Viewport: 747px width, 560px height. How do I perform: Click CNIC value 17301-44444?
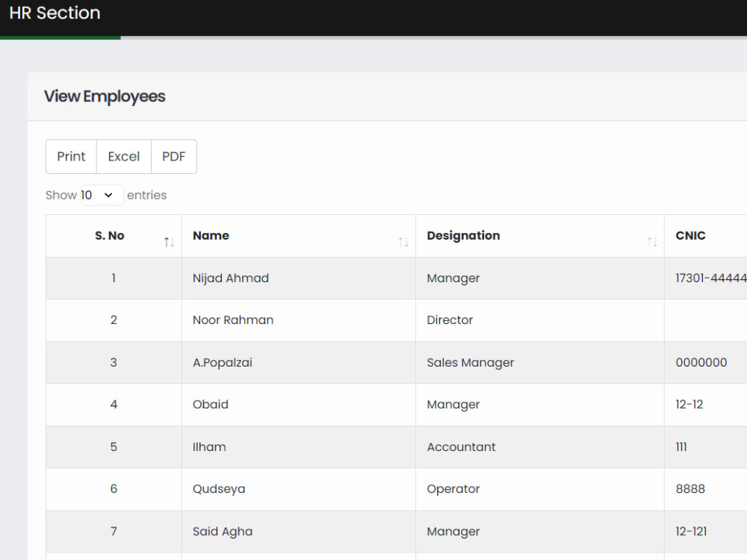point(711,278)
